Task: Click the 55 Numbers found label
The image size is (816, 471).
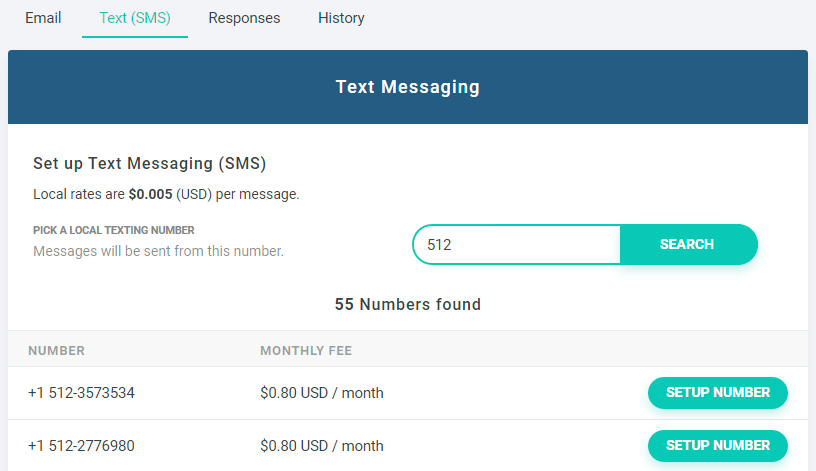Action: 408,304
